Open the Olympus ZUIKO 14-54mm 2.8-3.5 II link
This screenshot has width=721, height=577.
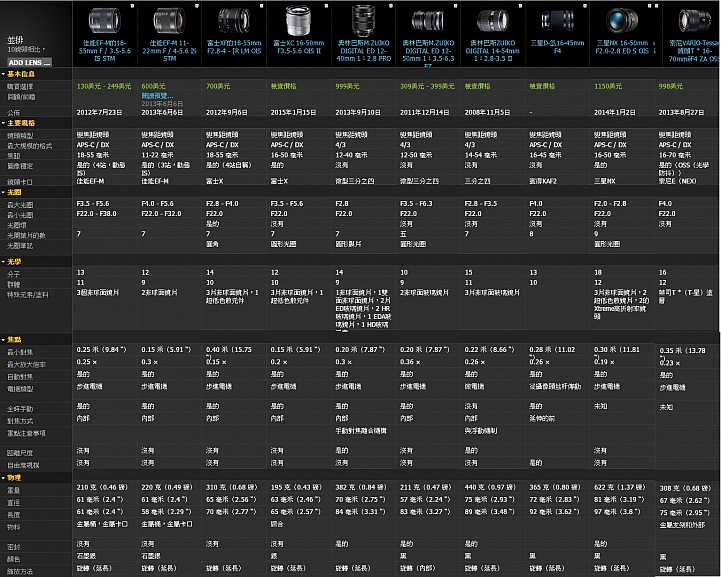[492, 51]
